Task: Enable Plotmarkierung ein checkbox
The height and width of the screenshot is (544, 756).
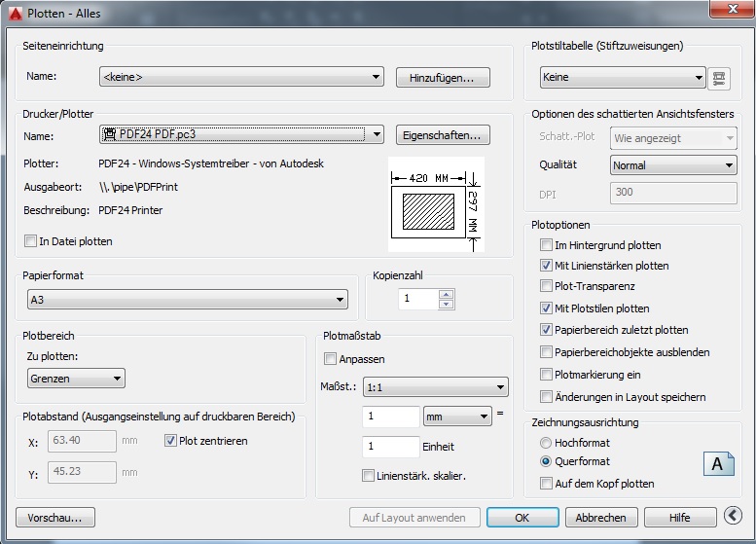Action: coord(546,375)
